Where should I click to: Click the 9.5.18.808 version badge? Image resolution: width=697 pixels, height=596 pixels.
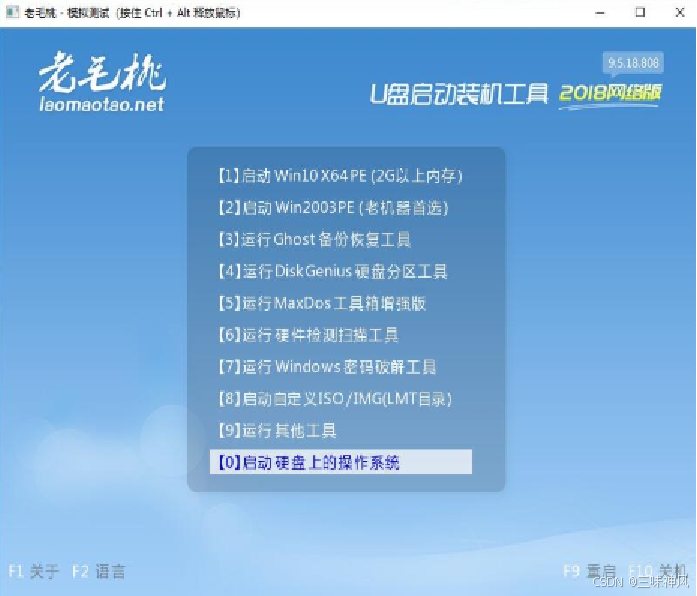pos(633,63)
